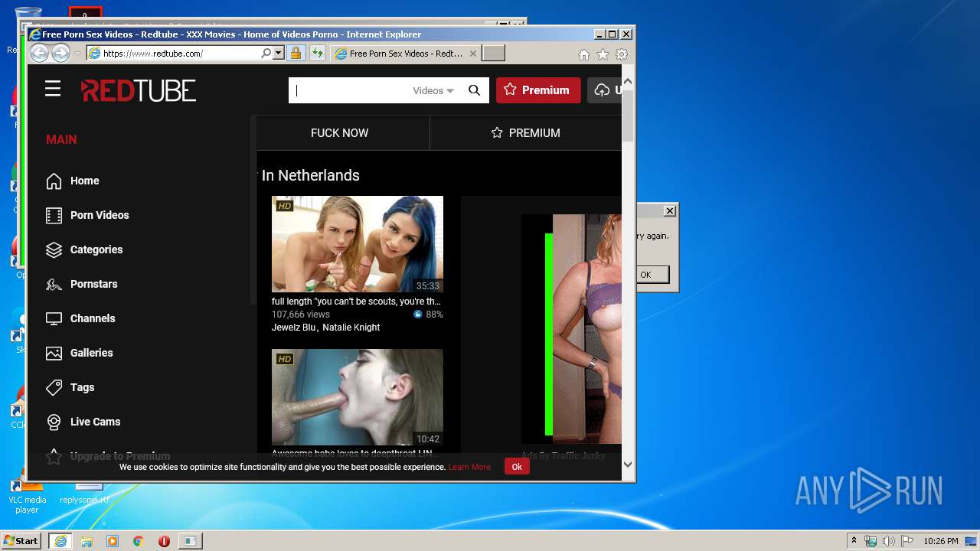Go back with Internet Explorer back arrow

point(39,54)
